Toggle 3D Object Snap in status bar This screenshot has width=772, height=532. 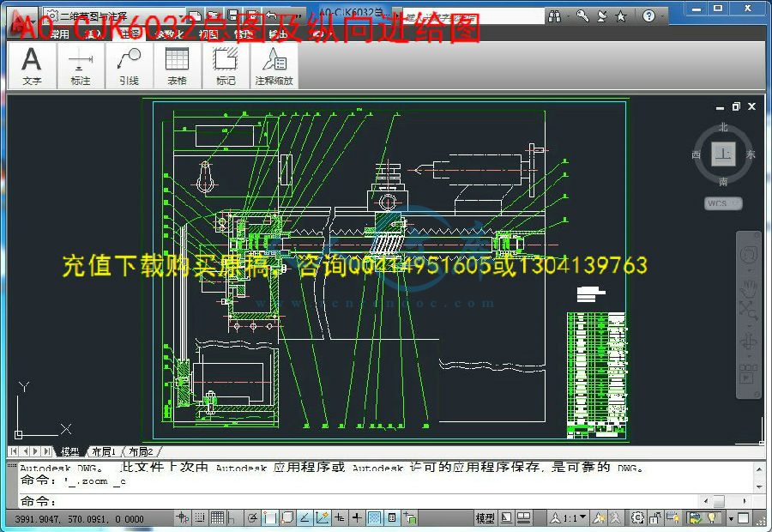point(287,517)
